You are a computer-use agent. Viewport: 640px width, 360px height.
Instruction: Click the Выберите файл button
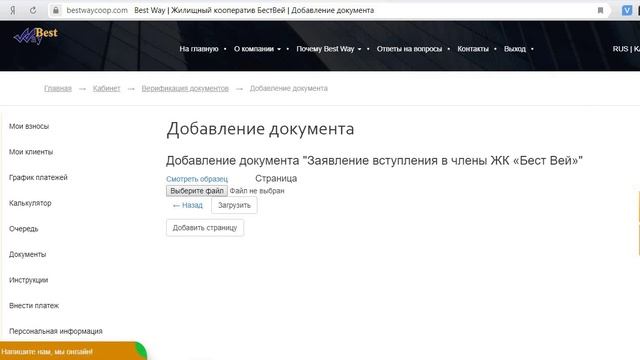(x=197, y=191)
